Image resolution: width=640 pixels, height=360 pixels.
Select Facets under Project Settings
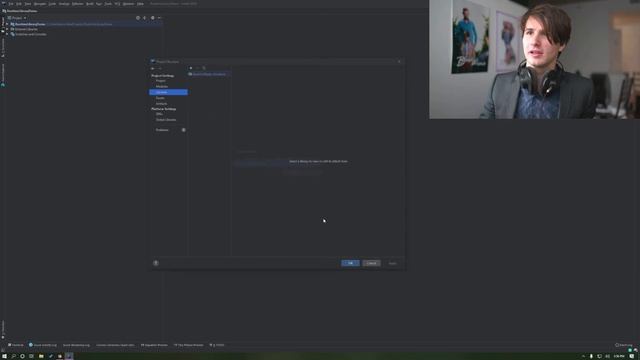160,98
